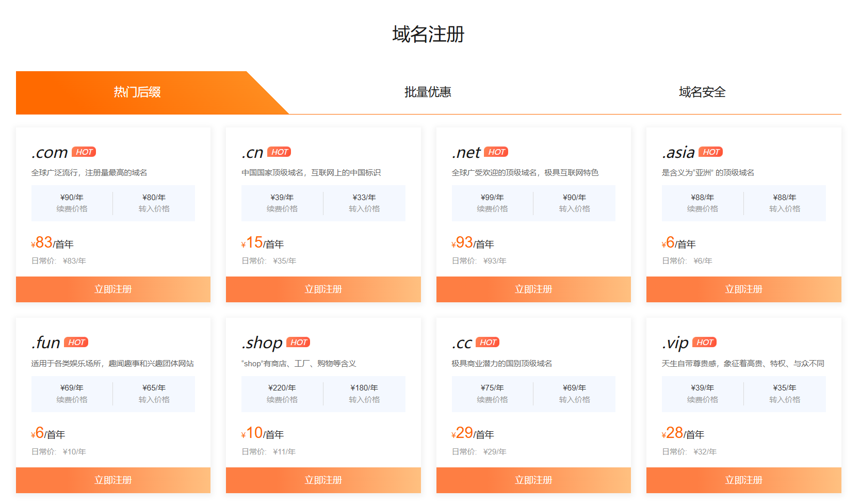Click 日常价 ¥35/年 on .cn card
Screen dimensions: 860x504
269,261
